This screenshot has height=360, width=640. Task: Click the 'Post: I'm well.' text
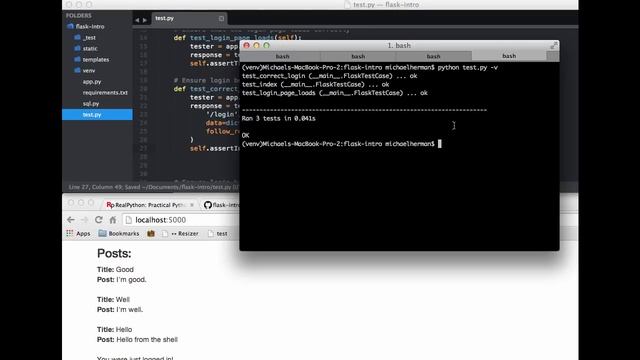coord(120,309)
